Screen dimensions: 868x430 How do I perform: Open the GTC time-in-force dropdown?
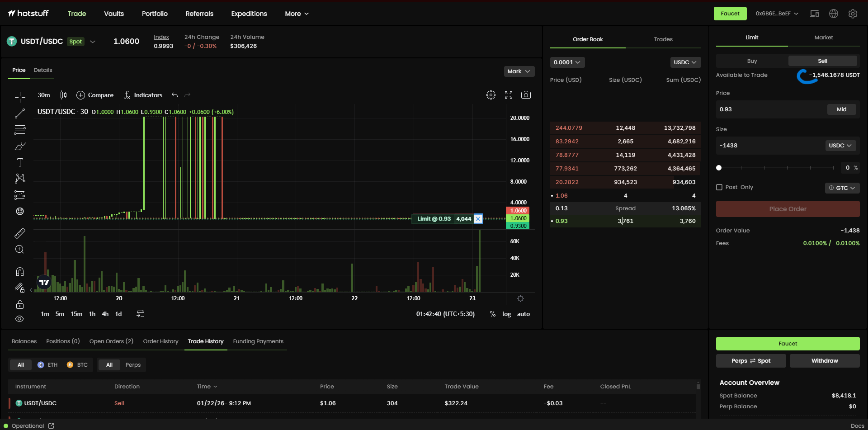tap(842, 188)
